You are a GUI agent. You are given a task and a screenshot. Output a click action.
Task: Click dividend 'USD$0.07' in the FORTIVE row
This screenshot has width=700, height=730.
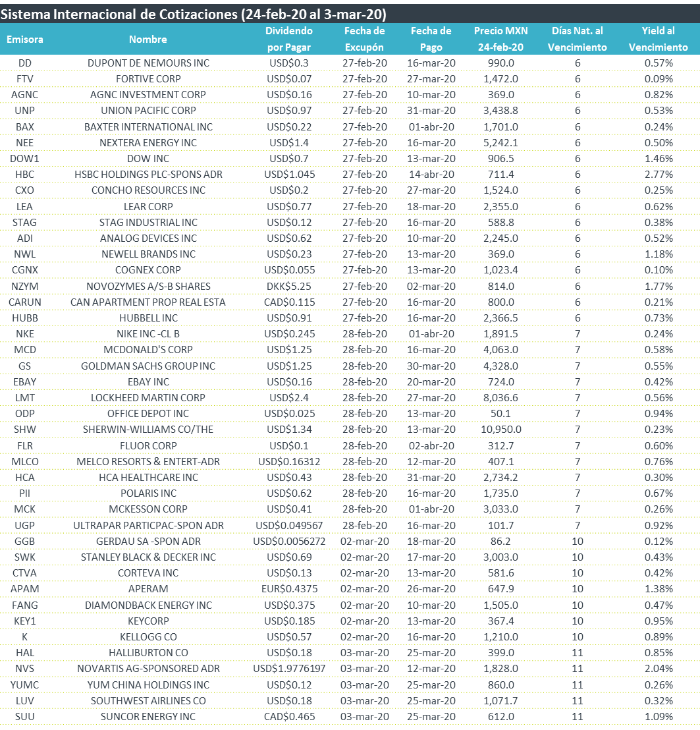289,78
